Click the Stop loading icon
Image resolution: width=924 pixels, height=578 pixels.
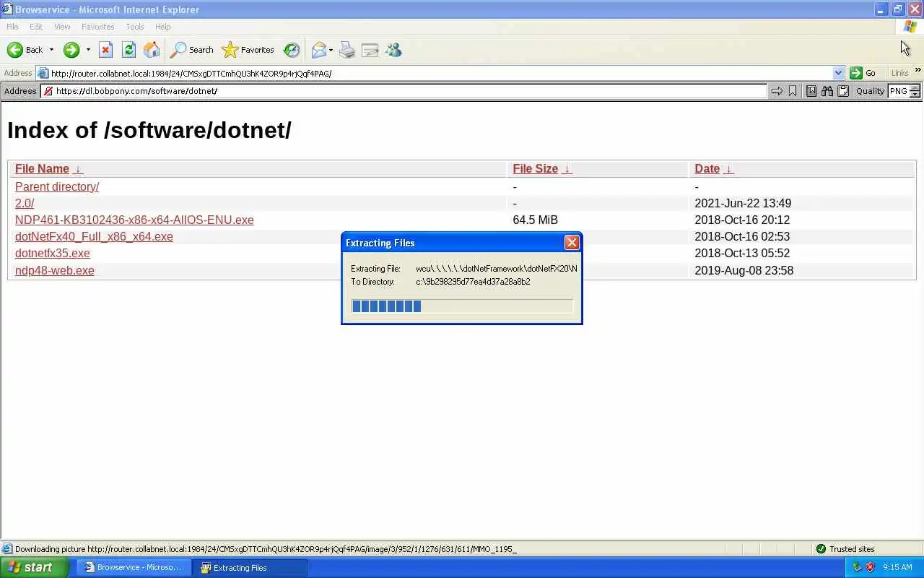tap(105, 50)
